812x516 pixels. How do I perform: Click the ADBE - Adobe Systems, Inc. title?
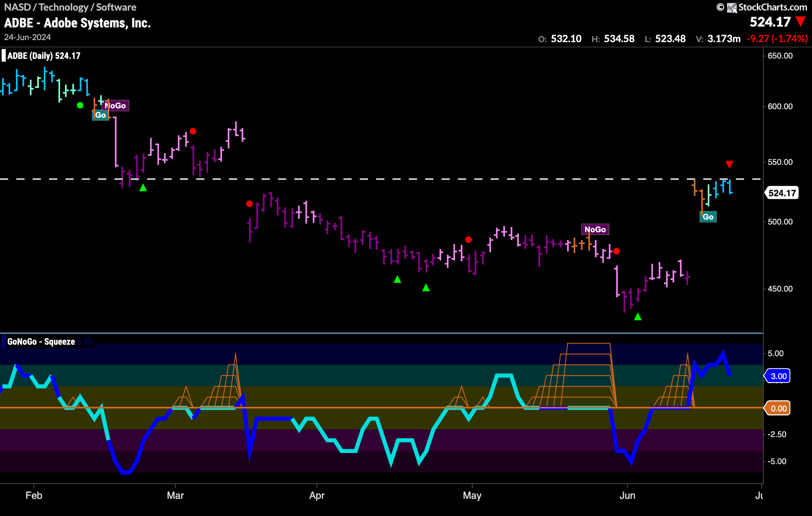[77, 23]
